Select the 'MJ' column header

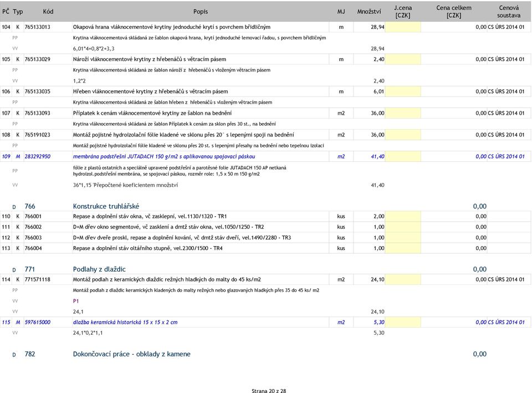341,12
